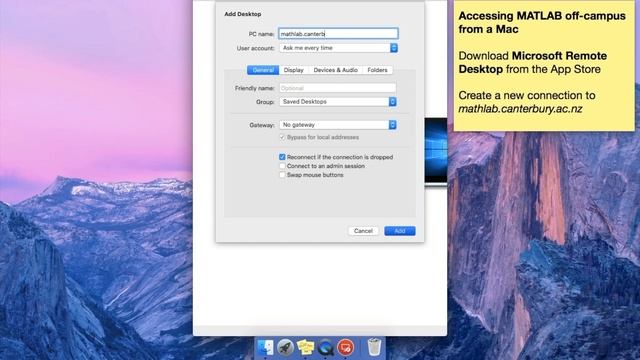Switch to the Folders tab
640x360 pixels.
(x=378, y=70)
